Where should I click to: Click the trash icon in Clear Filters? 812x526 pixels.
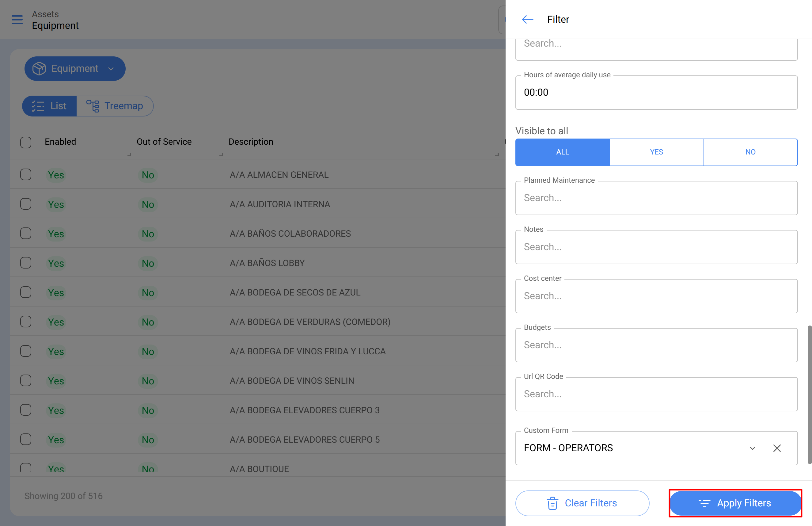[552, 503]
